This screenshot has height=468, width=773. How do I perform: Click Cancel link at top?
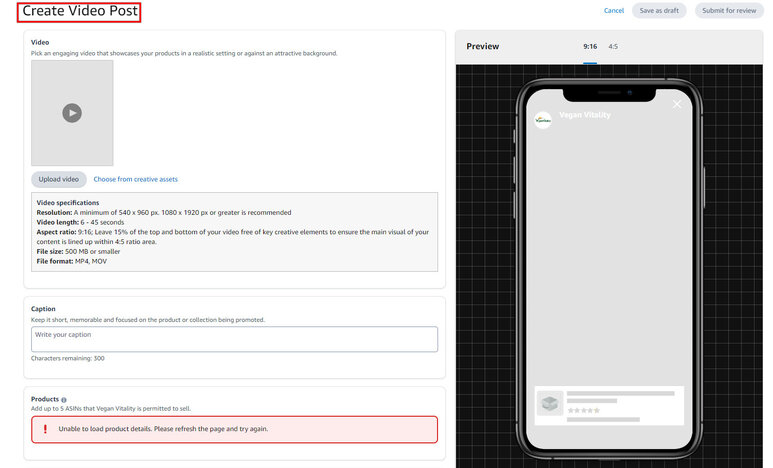[614, 10]
